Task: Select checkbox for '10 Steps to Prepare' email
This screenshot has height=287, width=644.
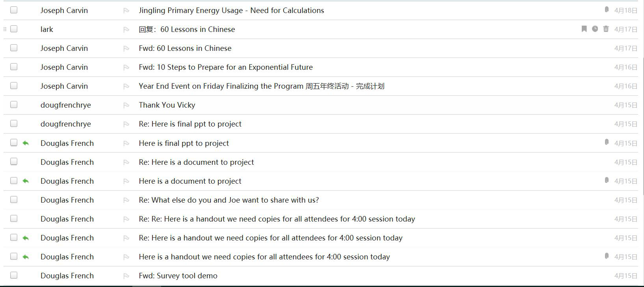Action: (x=14, y=67)
